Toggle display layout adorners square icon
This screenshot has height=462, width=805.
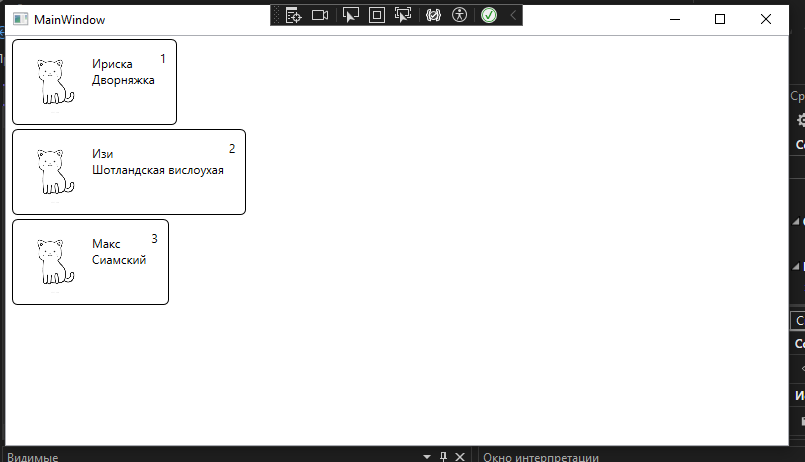click(x=377, y=15)
